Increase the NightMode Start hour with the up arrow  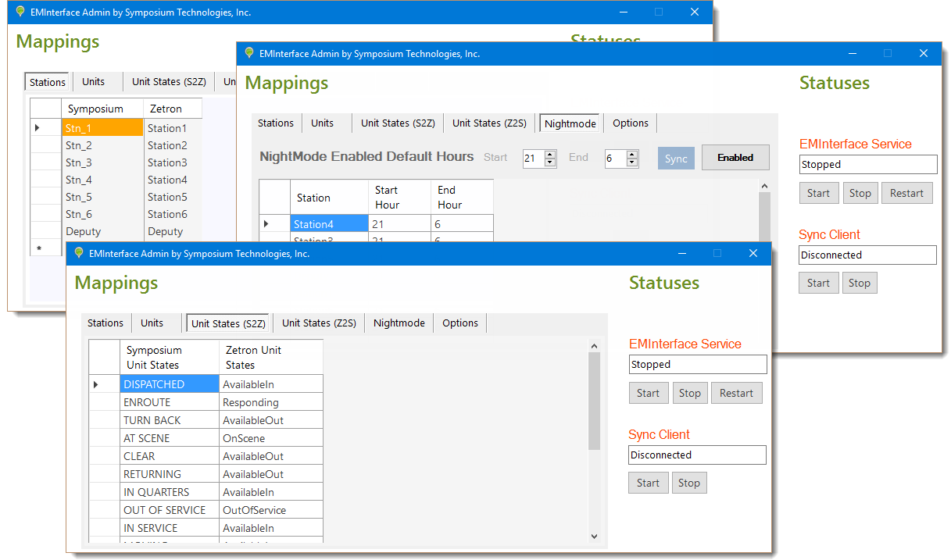[x=550, y=154]
